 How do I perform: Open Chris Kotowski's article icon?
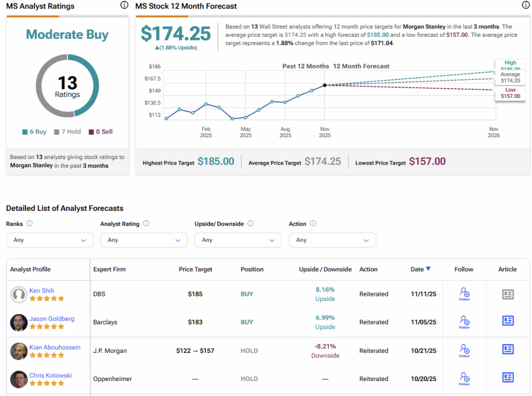click(508, 377)
